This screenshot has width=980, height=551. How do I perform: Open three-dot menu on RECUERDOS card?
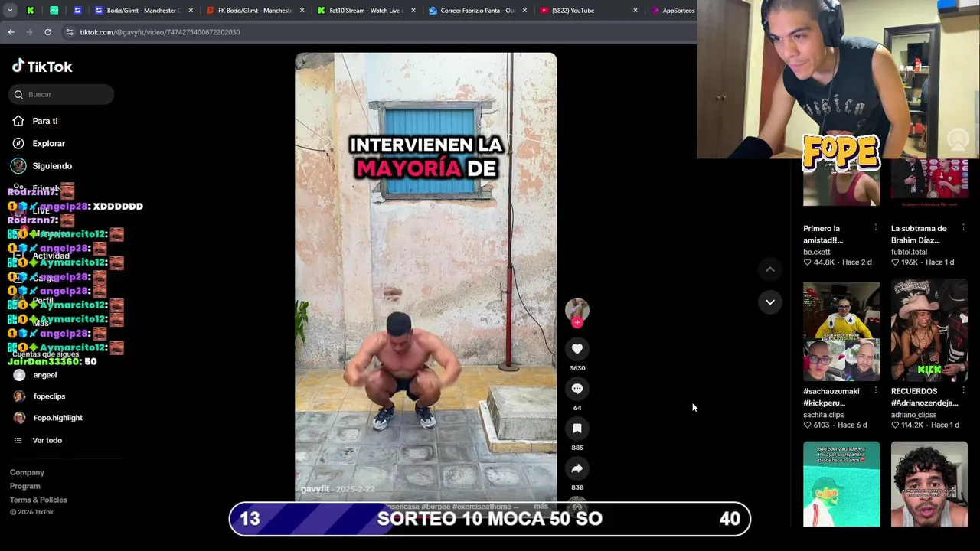[x=963, y=391]
